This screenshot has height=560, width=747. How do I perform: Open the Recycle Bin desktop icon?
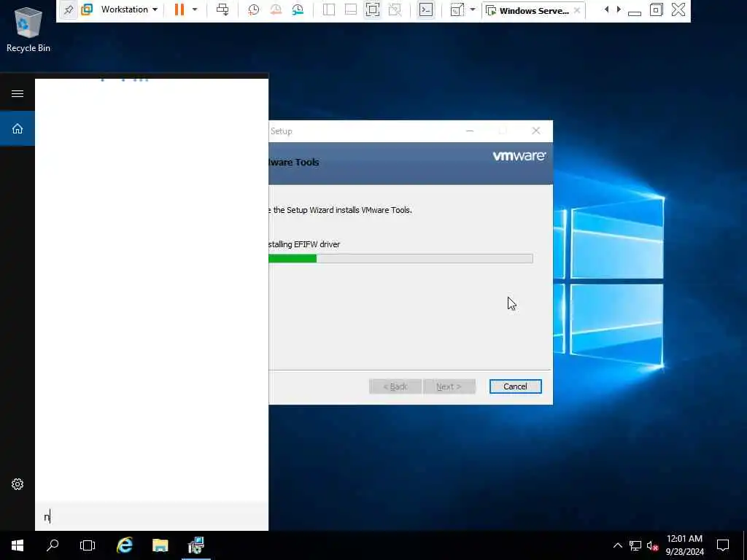(x=28, y=29)
